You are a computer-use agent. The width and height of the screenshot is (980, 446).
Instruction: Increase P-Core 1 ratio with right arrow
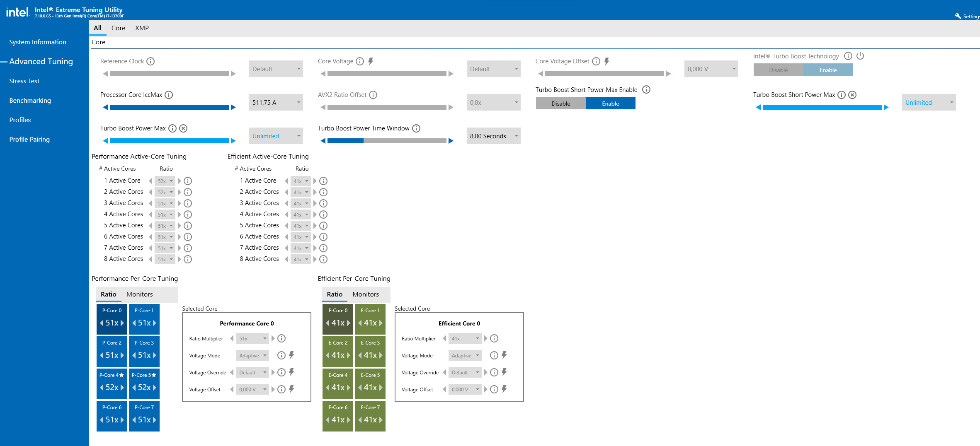(x=155, y=323)
